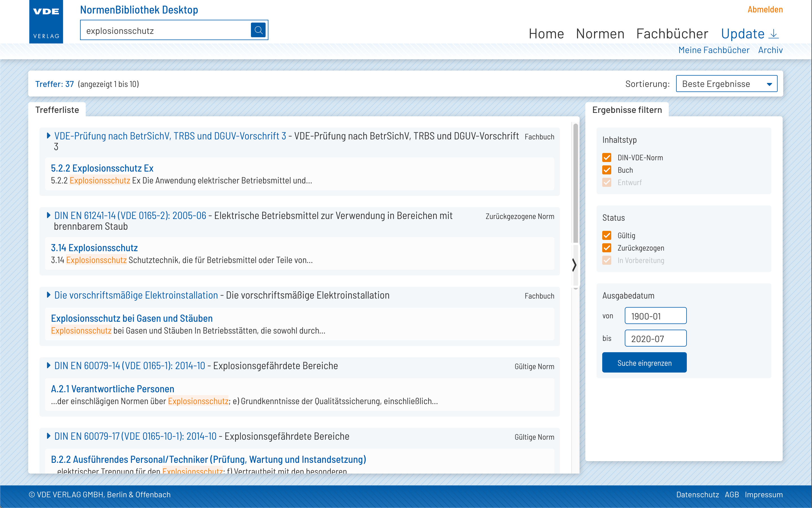Open section 5.2.2 Explosionsschutz Ex

pyautogui.click(x=102, y=168)
